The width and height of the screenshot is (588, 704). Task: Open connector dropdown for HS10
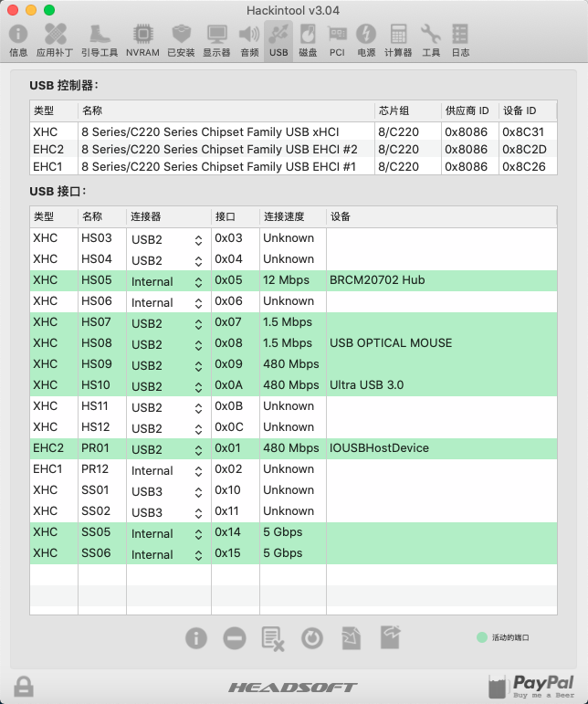[168, 387]
